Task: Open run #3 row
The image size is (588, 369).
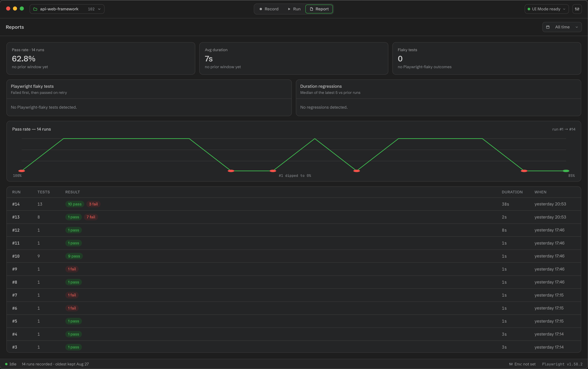Action: point(294,347)
